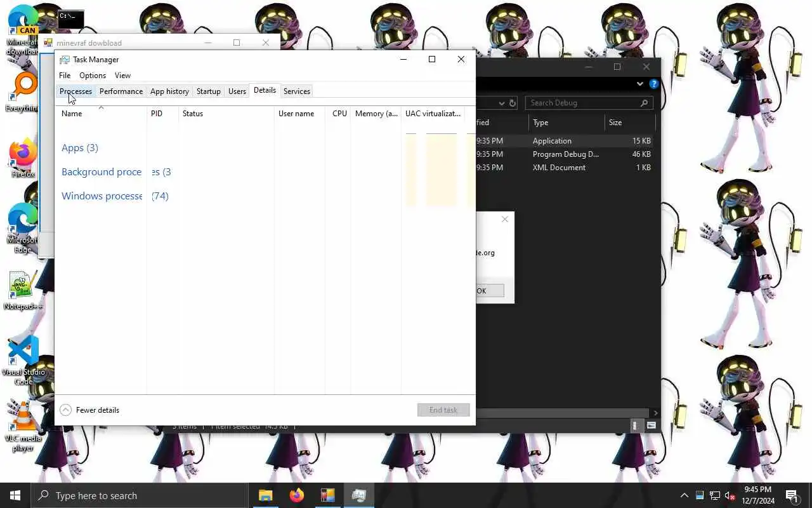Collapse Task Manager with Fewer details

tap(89, 410)
